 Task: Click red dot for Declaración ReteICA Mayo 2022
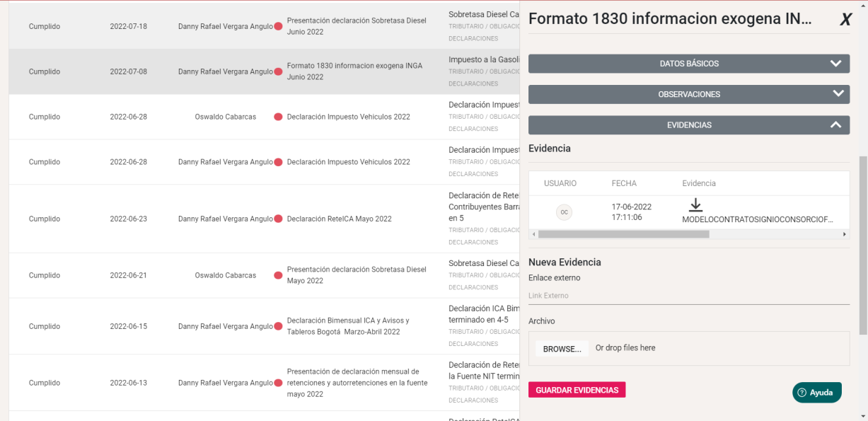coord(278,219)
